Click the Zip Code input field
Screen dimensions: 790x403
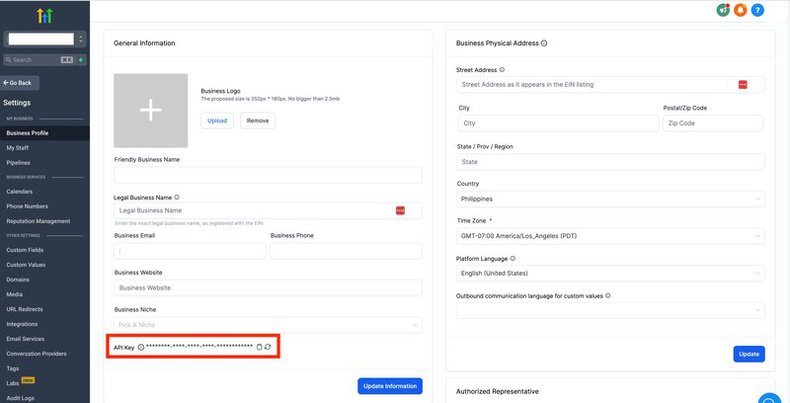713,123
